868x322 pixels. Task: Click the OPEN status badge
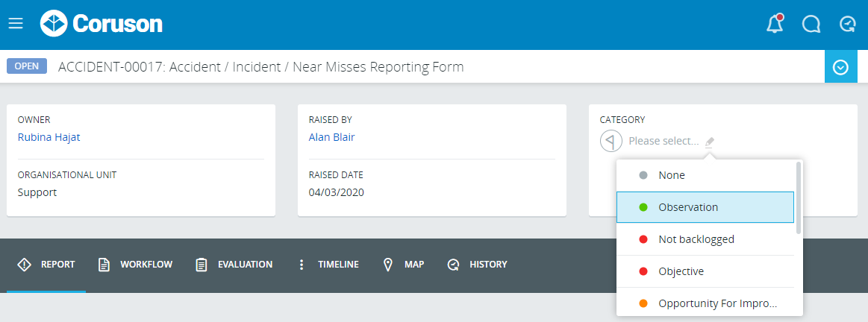click(27, 66)
